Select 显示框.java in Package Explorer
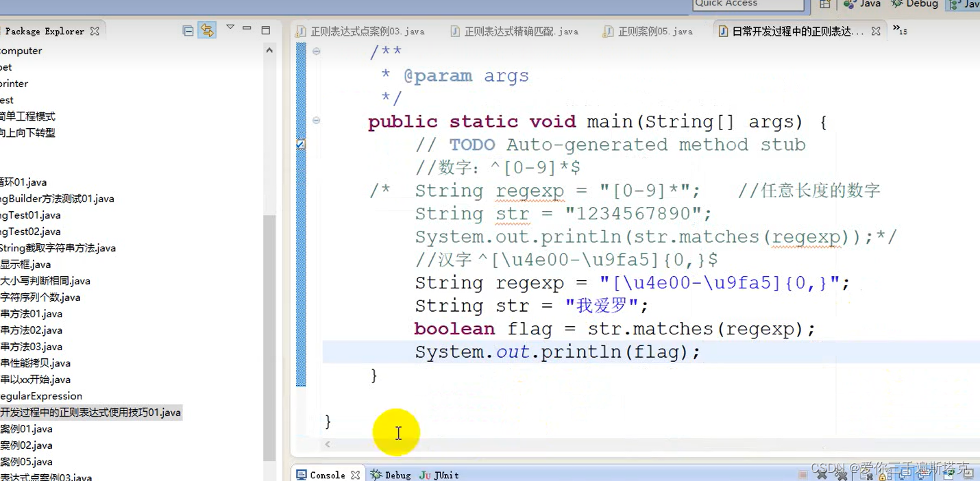Viewport: 980px width, 481px height. pyautogui.click(x=25, y=264)
